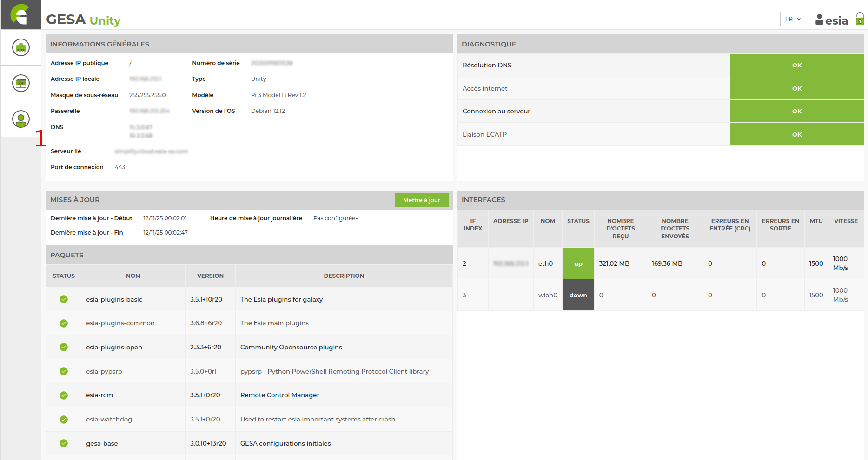Viewport: 868px width, 460px height.
Task: Click the eth0 'up' status cell
Action: tap(578, 263)
